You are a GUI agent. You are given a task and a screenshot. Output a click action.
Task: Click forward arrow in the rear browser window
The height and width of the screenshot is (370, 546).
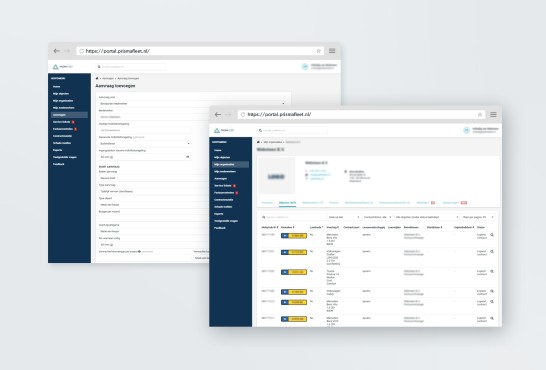pyautogui.click(x=67, y=51)
